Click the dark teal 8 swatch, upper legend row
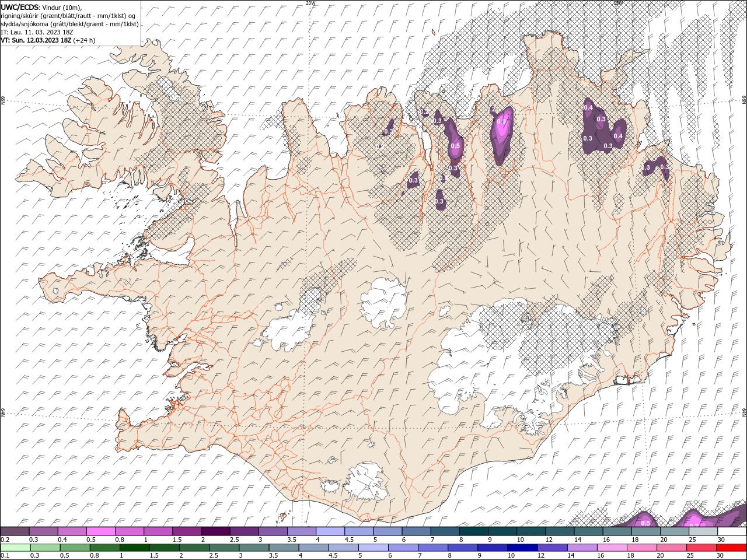The width and height of the screenshot is (747, 560). point(473,531)
